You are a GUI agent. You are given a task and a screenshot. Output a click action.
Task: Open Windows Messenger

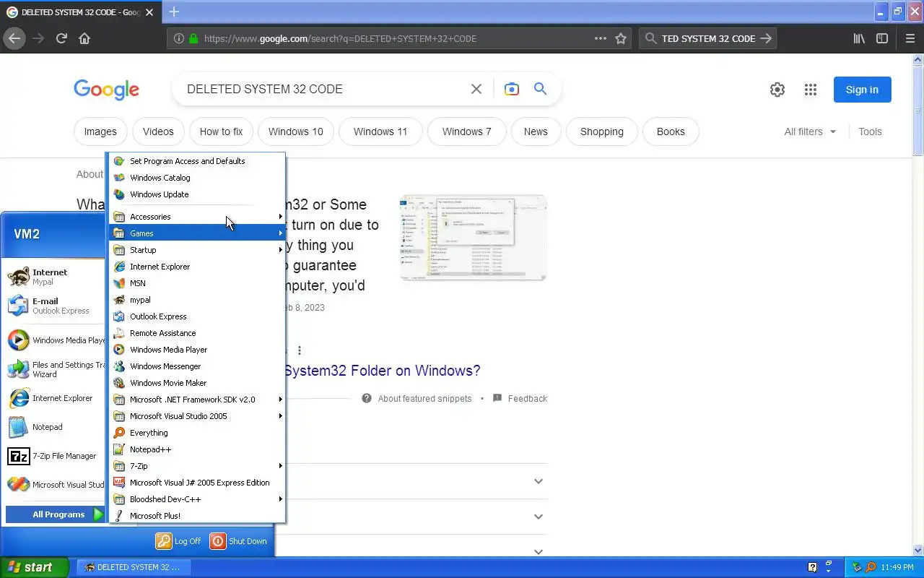tap(197, 366)
